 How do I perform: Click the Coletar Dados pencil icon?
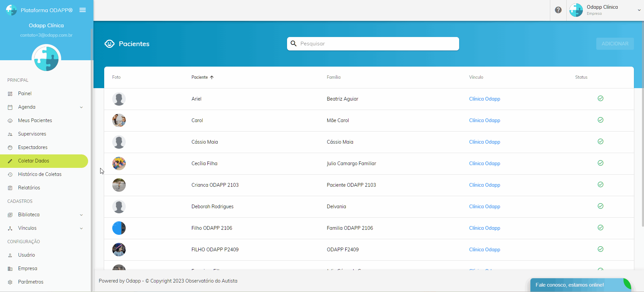click(x=10, y=161)
